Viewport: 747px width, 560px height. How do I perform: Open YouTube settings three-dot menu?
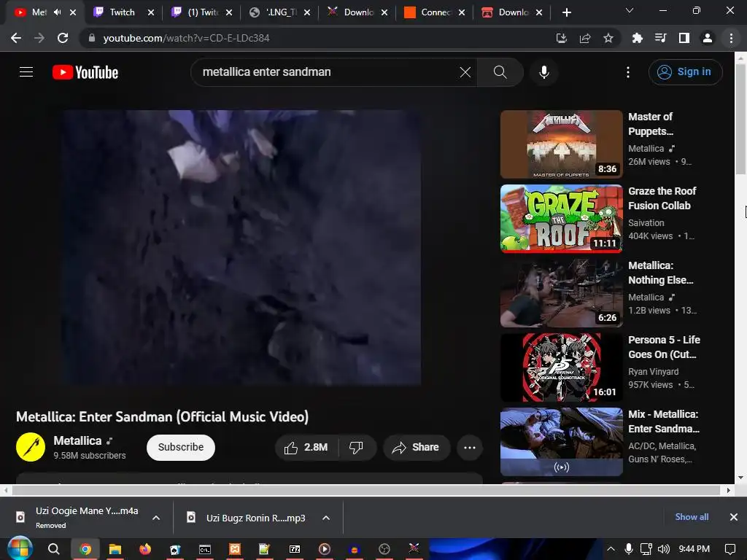click(x=628, y=72)
